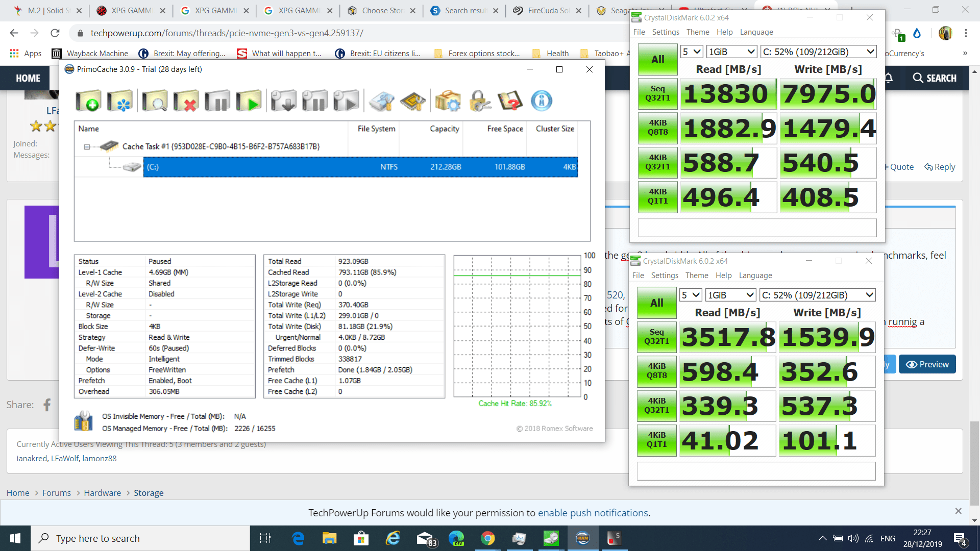Run Seq Q32T1 test in top CrystalDiskMark
The width and height of the screenshot is (980, 551).
658,93
